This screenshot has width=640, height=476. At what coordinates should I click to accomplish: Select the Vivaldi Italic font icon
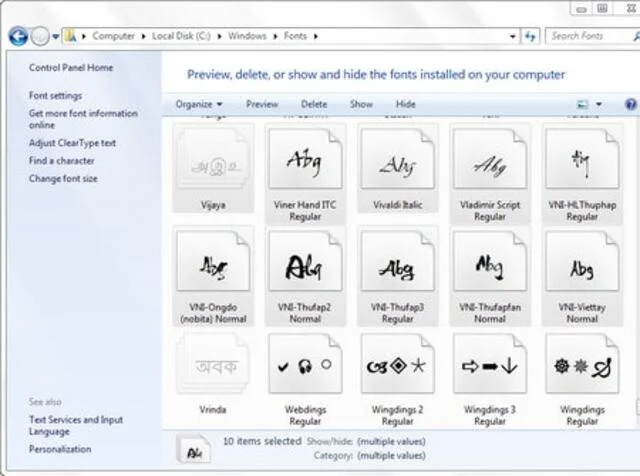tap(398, 160)
